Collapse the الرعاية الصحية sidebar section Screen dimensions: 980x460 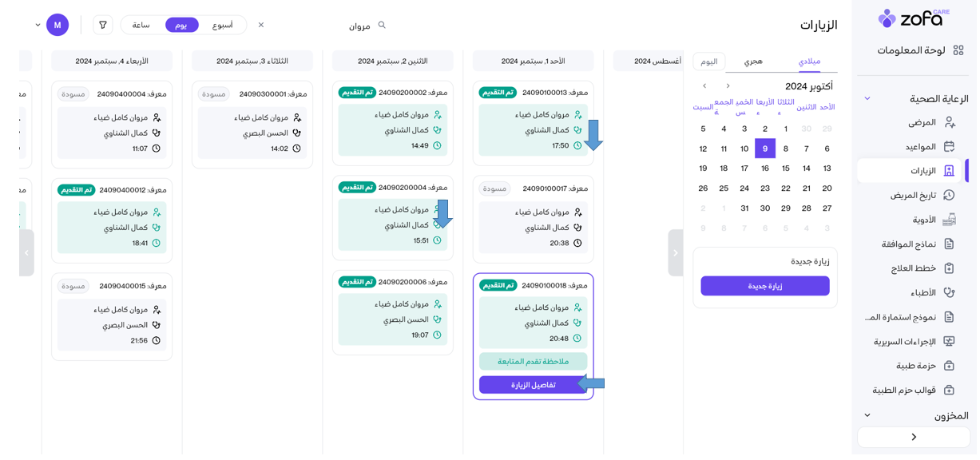click(867, 99)
